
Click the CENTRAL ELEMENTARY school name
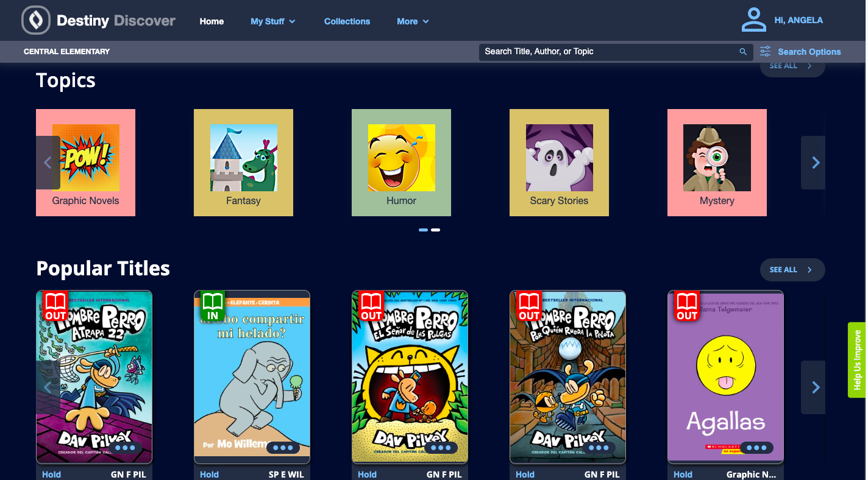tap(66, 52)
